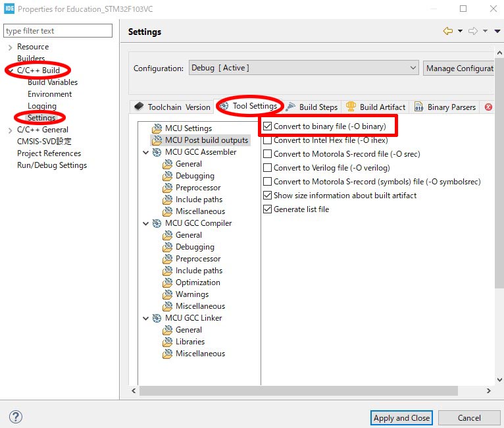Click the Assembler General option icon
Image resolution: width=504 pixels, height=428 pixels.
[168, 164]
